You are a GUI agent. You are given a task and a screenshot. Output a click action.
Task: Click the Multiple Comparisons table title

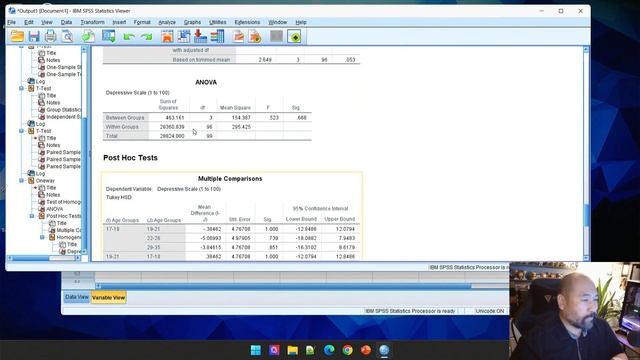pos(230,179)
